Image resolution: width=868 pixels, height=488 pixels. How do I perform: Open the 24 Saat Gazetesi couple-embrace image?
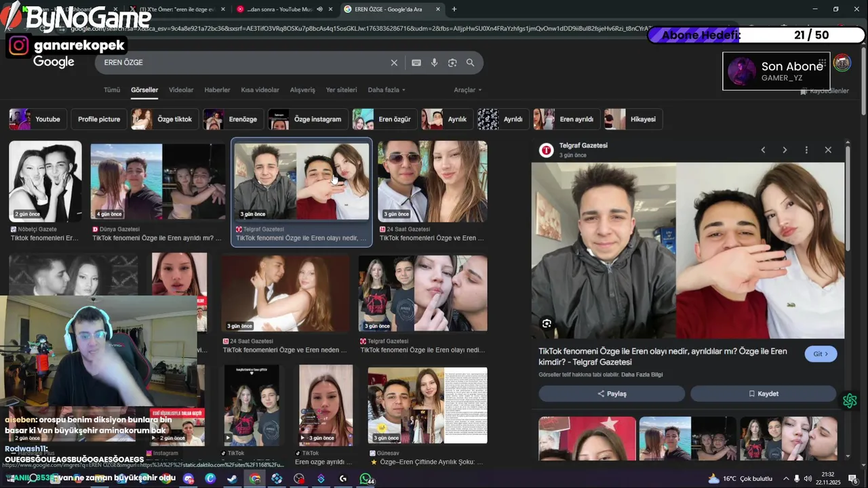[x=285, y=293]
